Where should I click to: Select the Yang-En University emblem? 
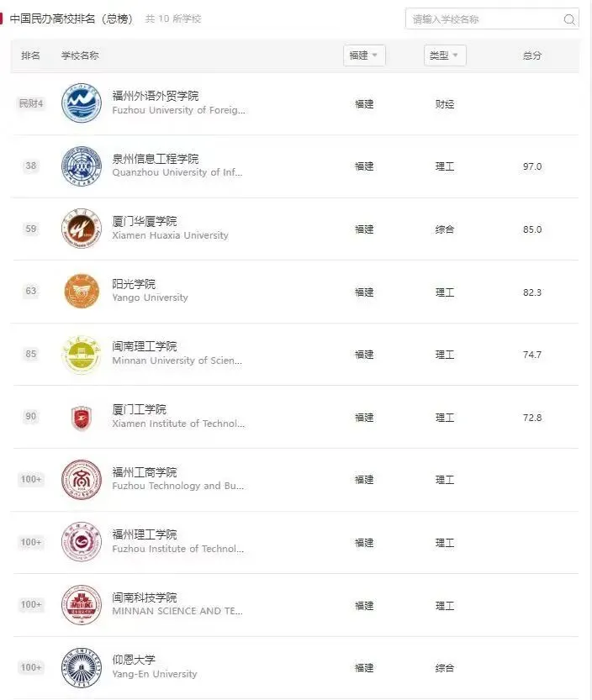[82, 668]
